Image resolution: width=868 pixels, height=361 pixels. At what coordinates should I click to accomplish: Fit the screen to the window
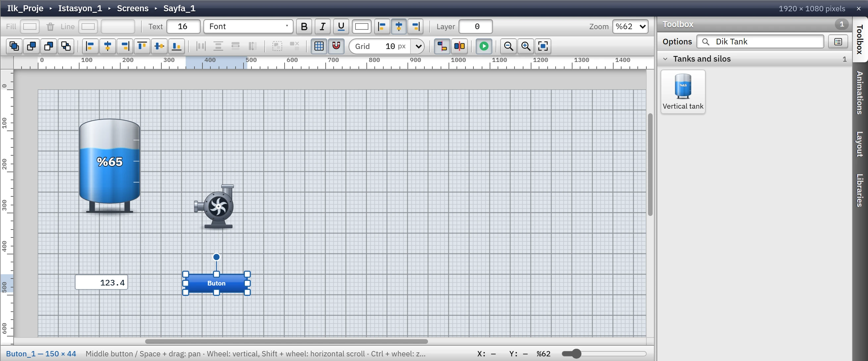click(543, 46)
